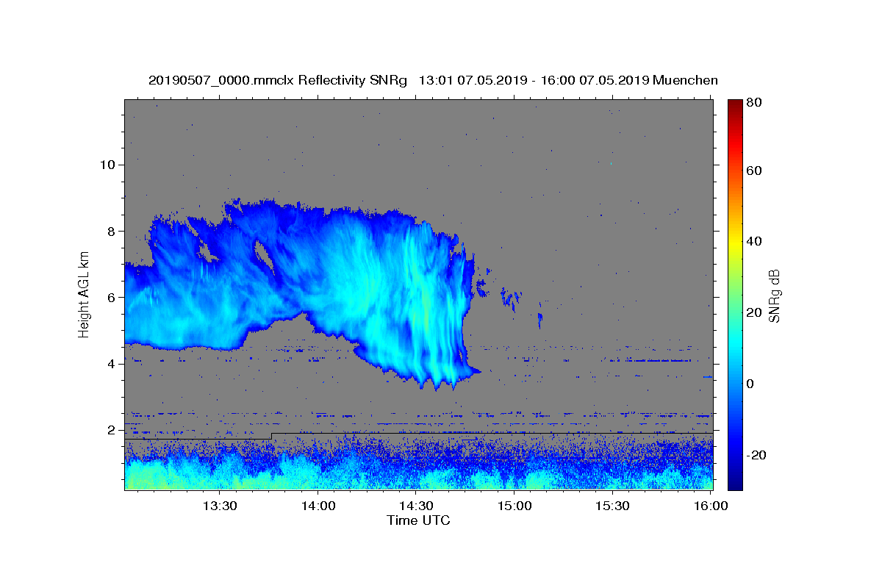Image resolution: width=882 pixels, height=588 pixels.
Task: Click the 'Time UTC' axis label
Action: 418,520
